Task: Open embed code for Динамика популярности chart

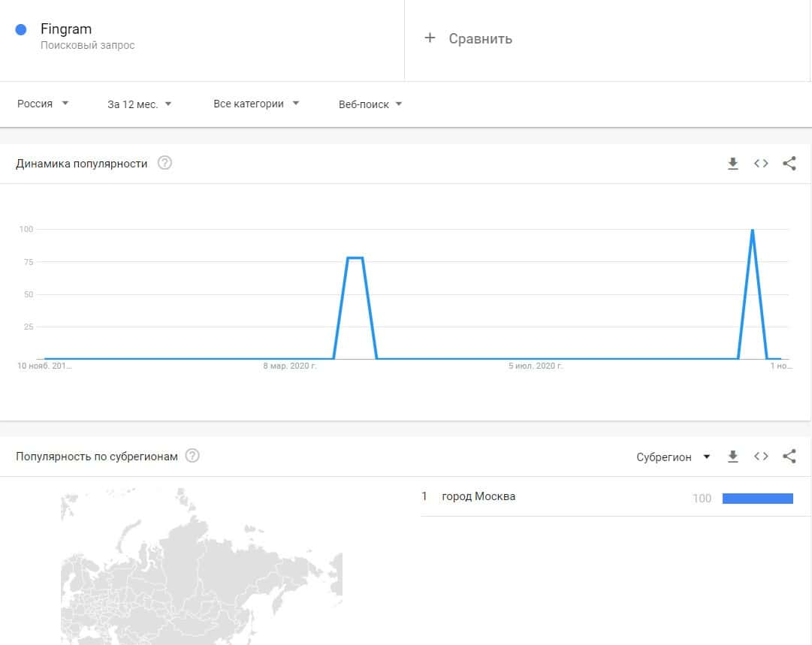Action: (x=761, y=164)
